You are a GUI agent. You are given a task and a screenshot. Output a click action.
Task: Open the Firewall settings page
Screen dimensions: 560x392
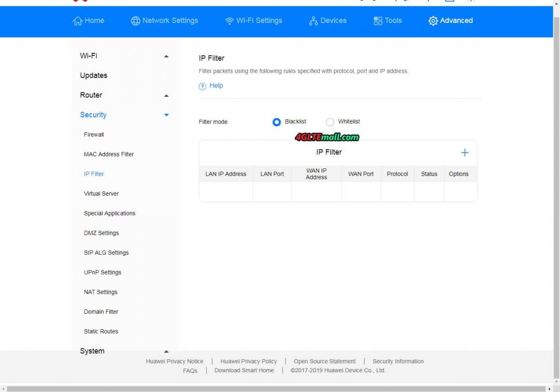point(94,134)
